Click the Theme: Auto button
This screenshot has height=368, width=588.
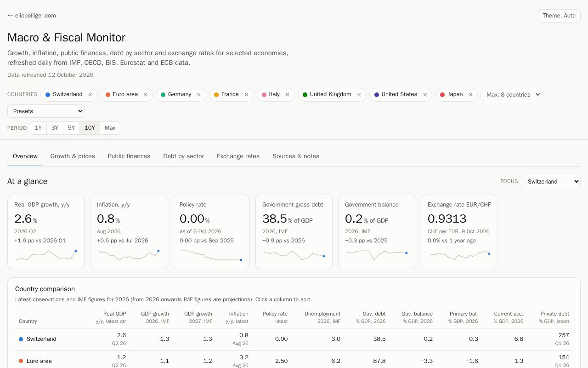[x=559, y=16]
